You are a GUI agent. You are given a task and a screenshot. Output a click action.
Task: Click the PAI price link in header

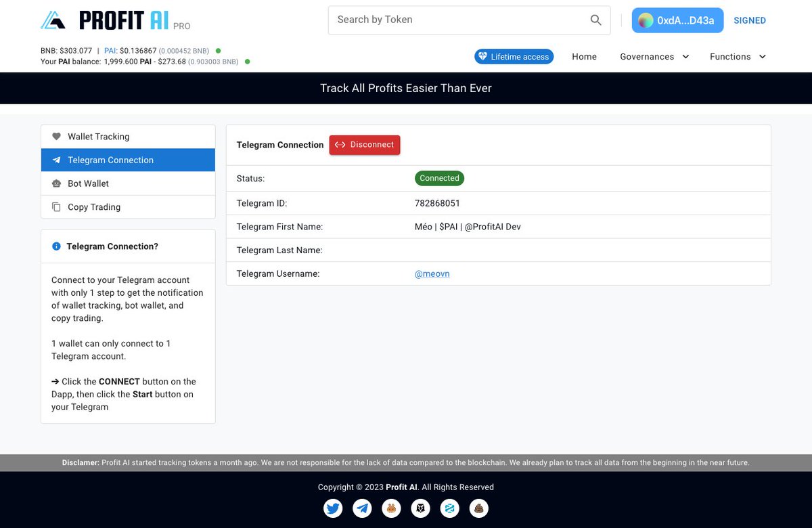click(x=110, y=51)
